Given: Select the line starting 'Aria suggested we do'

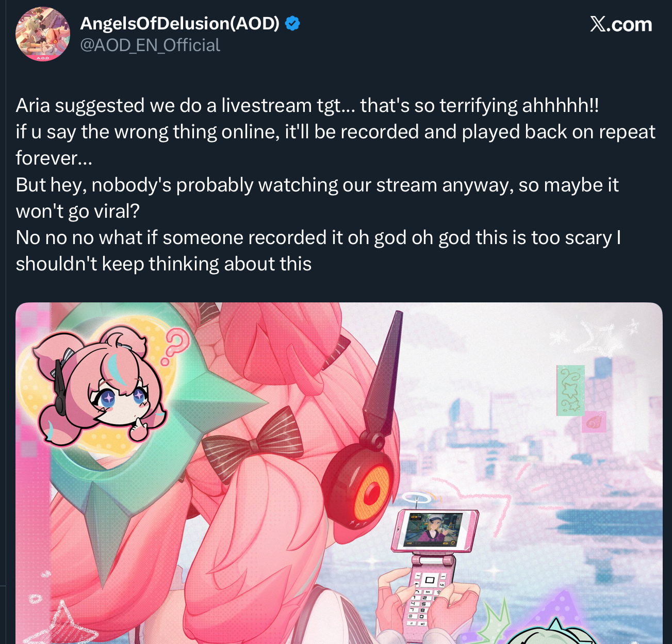Looking at the screenshot, I should click(307, 105).
